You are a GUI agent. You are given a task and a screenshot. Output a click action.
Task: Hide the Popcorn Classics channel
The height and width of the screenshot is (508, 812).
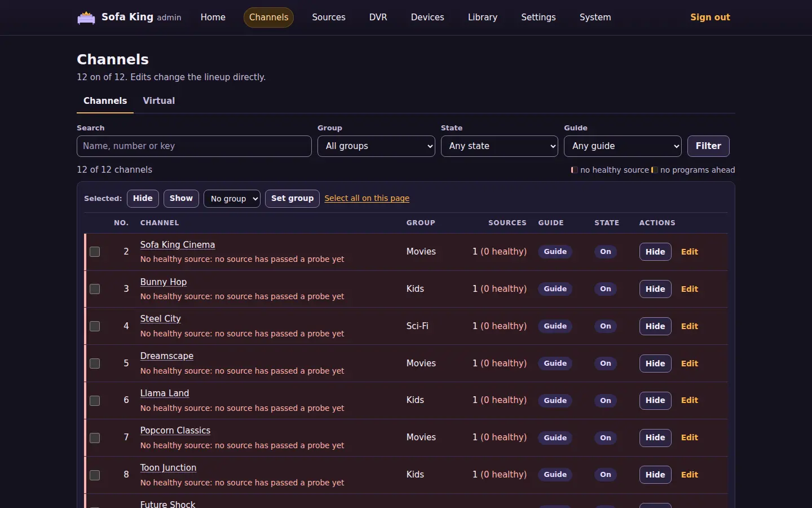(x=655, y=437)
